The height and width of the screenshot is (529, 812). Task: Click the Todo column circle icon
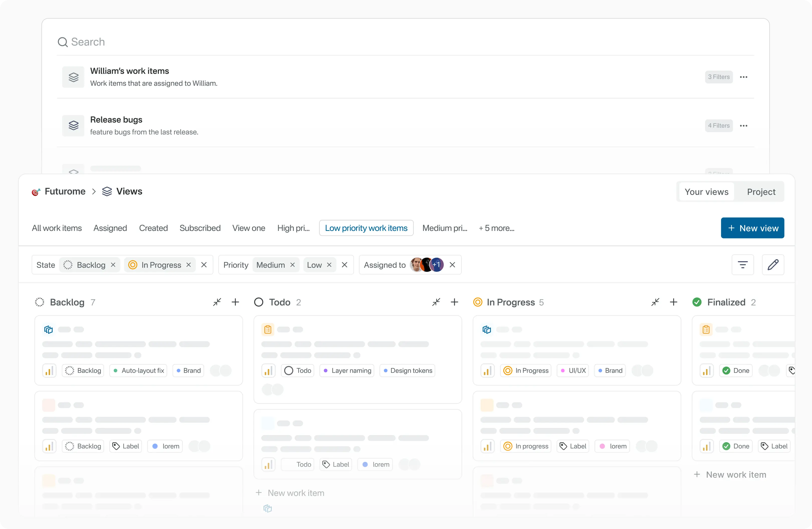pyautogui.click(x=259, y=302)
